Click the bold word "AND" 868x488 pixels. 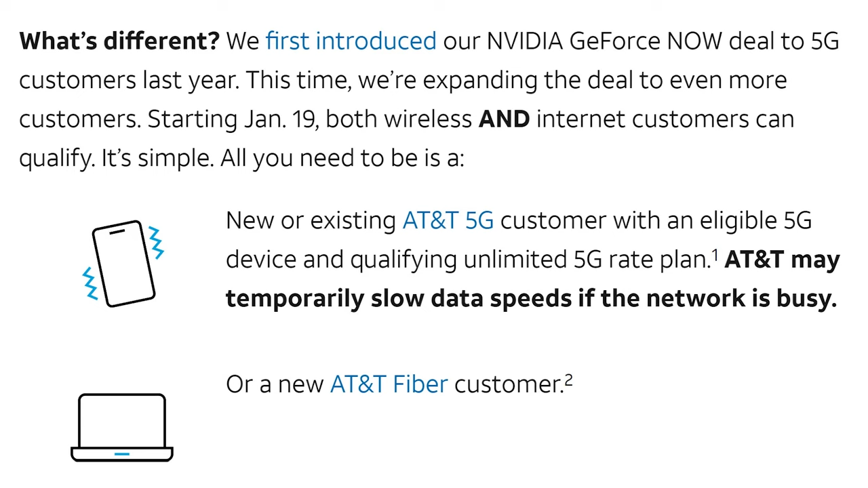[504, 119]
